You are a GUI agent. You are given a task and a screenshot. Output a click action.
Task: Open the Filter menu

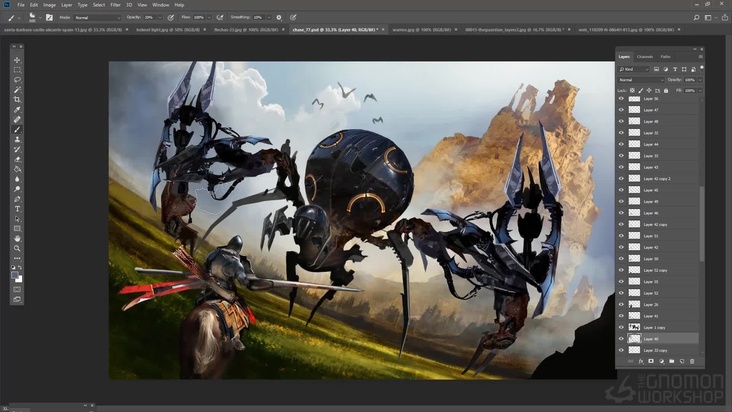[x=116, y=5]
